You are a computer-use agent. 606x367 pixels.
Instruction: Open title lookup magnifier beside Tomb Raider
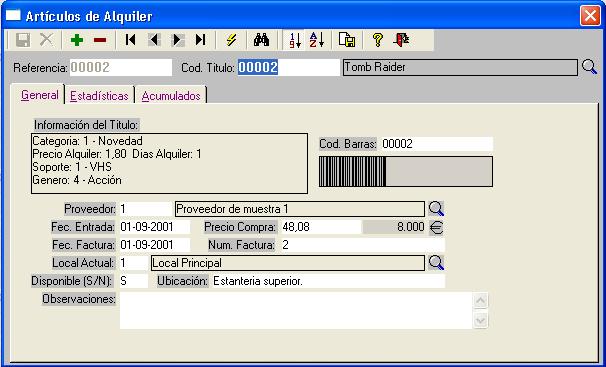589,67
